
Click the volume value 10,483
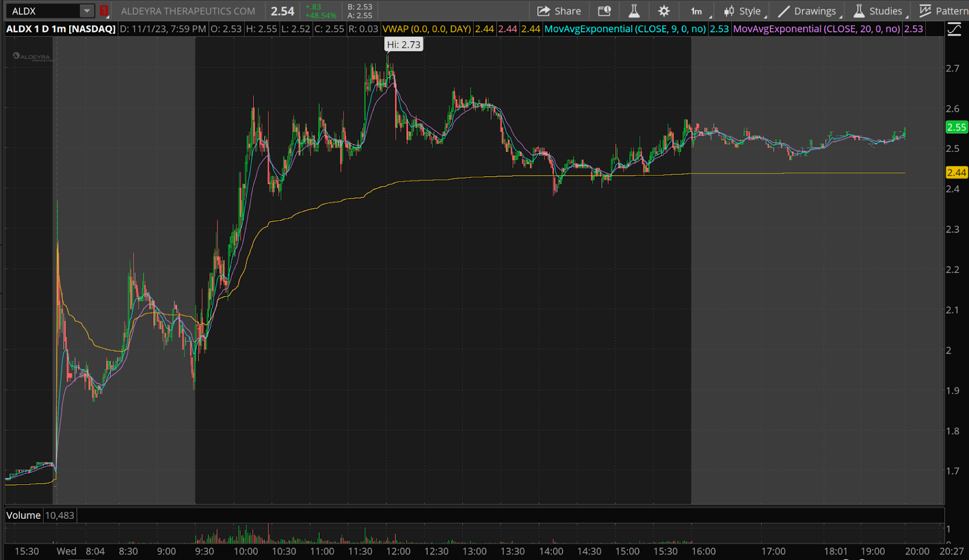point(60,515)
